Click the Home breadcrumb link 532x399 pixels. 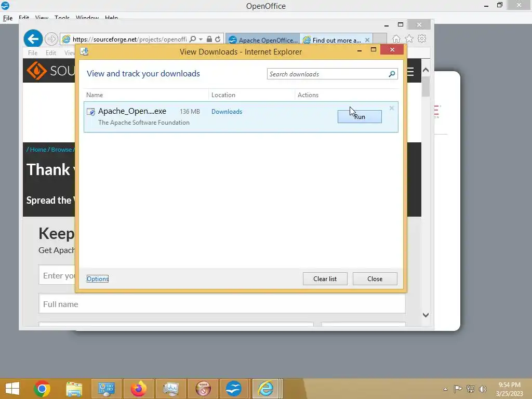[38, 150]
